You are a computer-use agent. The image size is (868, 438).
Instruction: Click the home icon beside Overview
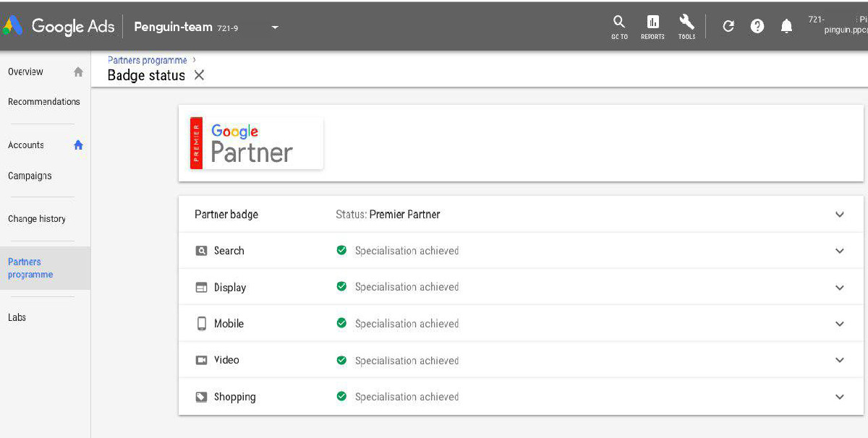click(x=78, y=72)
